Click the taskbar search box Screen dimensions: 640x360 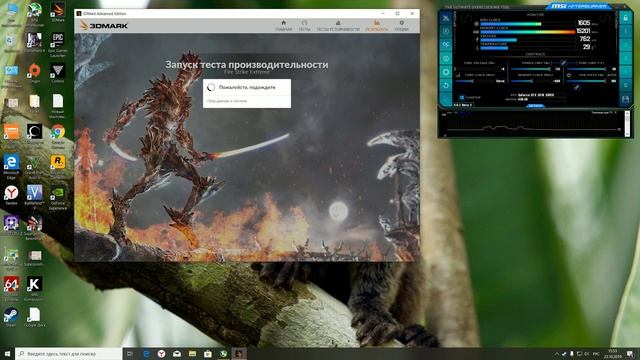68,353
